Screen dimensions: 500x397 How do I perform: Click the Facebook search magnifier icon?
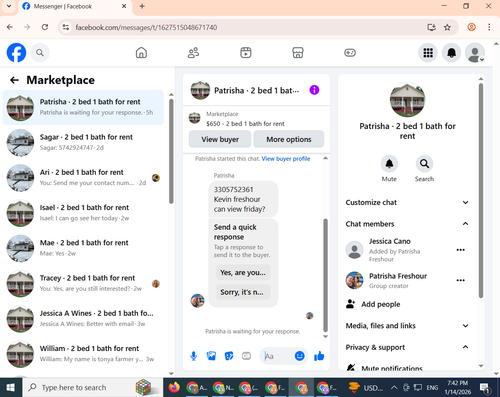(x=40, y=53)
